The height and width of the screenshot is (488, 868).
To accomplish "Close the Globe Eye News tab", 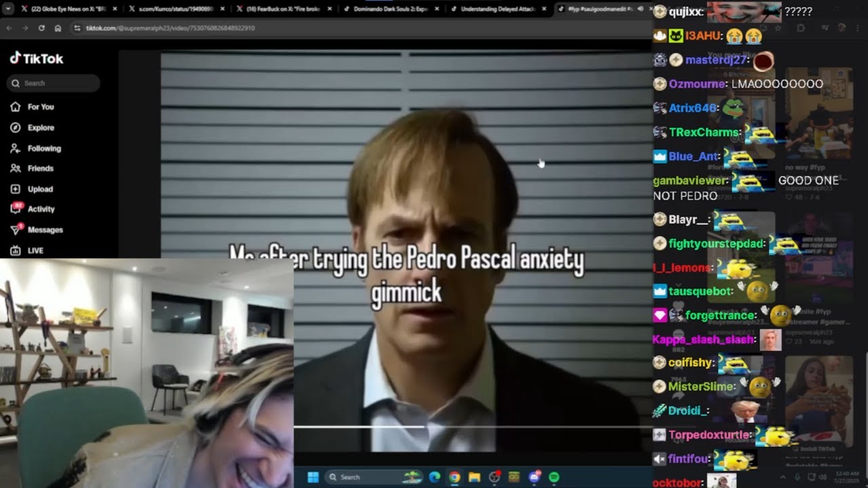I will [115, 9].
